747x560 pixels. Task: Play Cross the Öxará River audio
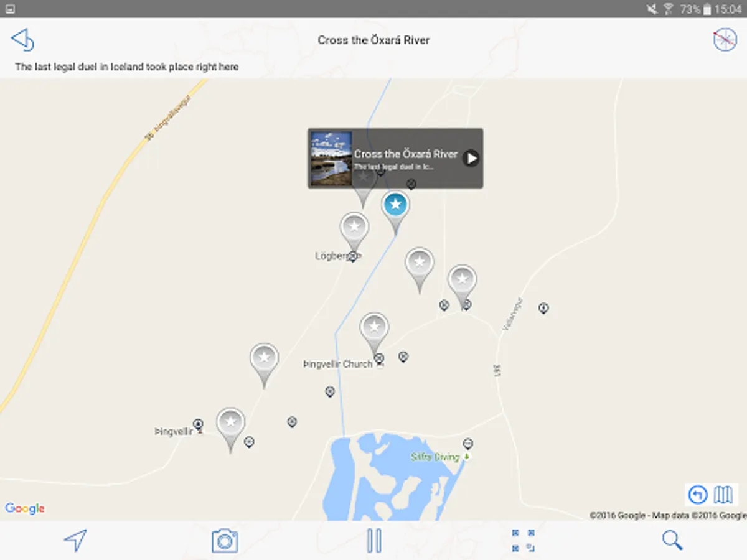pos(471,158)
